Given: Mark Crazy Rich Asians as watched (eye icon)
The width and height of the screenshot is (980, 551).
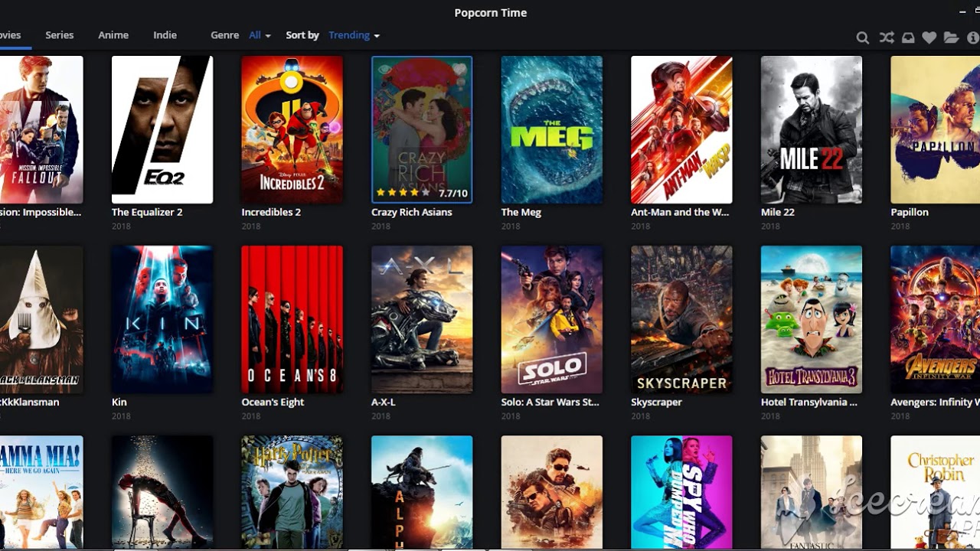Looking at the screenshot, I should point(384,70).
